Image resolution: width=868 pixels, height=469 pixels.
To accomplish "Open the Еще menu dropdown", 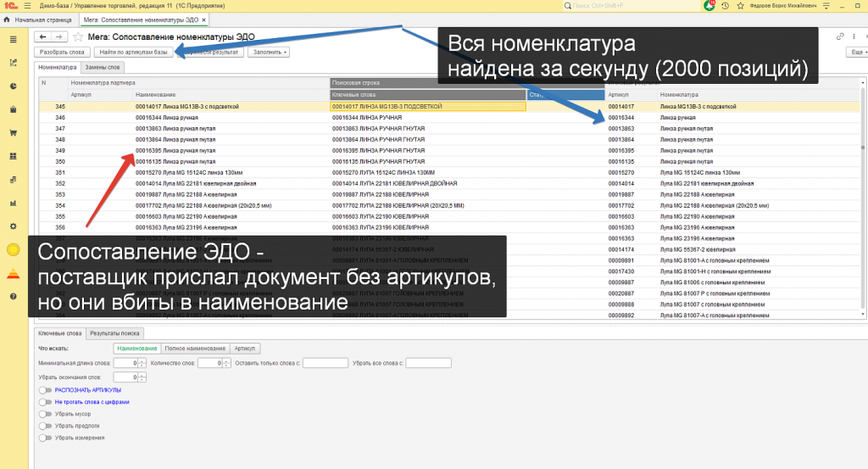I will (857, 52).
